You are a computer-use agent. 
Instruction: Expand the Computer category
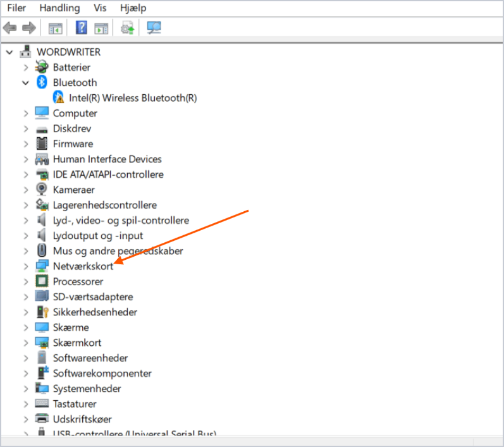pyautogui.click(x=26, y=113)
